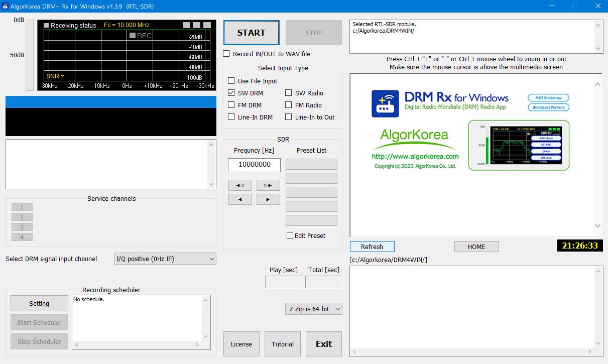The image size is (608, 364).
Task: Click the schedule list scroll-up arrow
Action: 205,301
